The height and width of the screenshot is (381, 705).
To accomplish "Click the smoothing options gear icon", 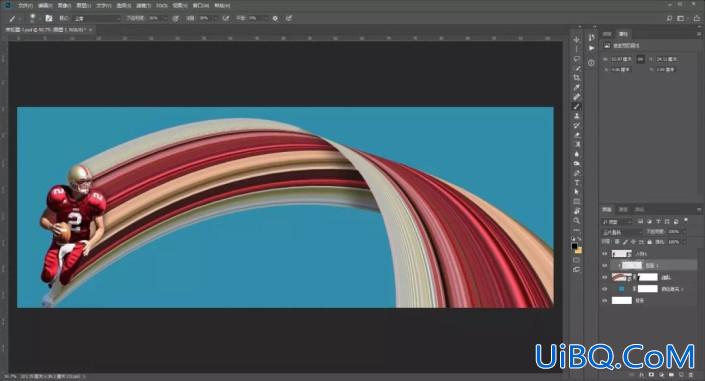I will pos(275,18).
